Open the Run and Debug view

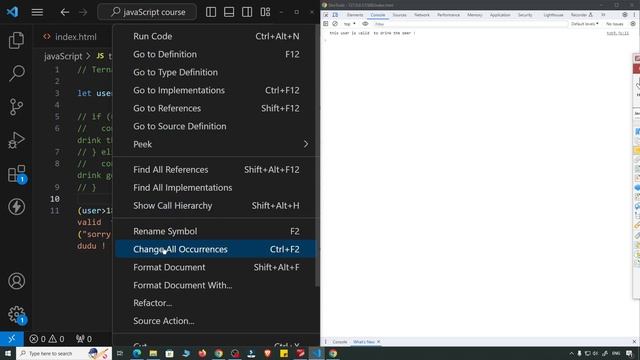pos(16,140)
